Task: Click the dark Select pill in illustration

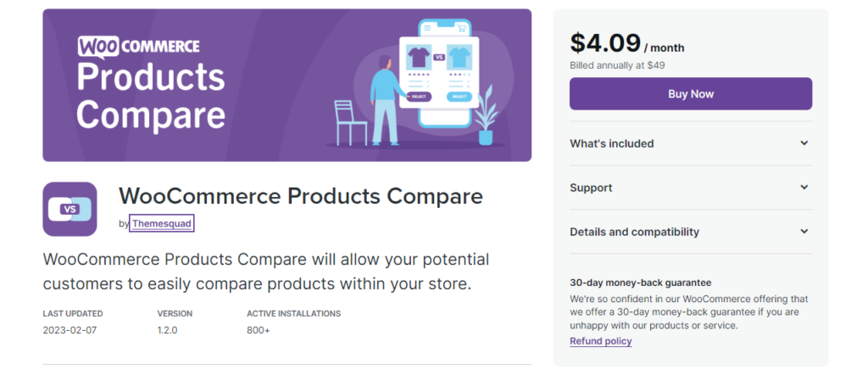Action: click(x=419, y=97)
